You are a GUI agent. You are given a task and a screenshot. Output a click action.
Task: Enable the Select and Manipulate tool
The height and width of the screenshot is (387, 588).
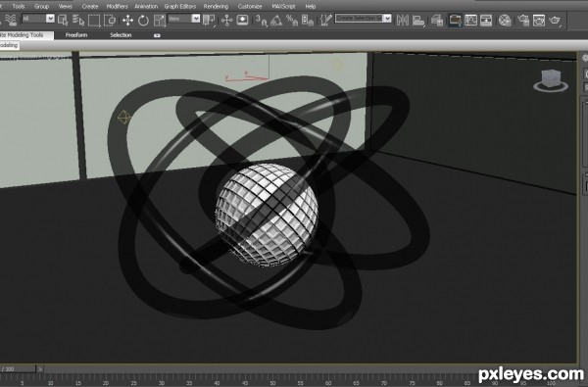(227, 20)
